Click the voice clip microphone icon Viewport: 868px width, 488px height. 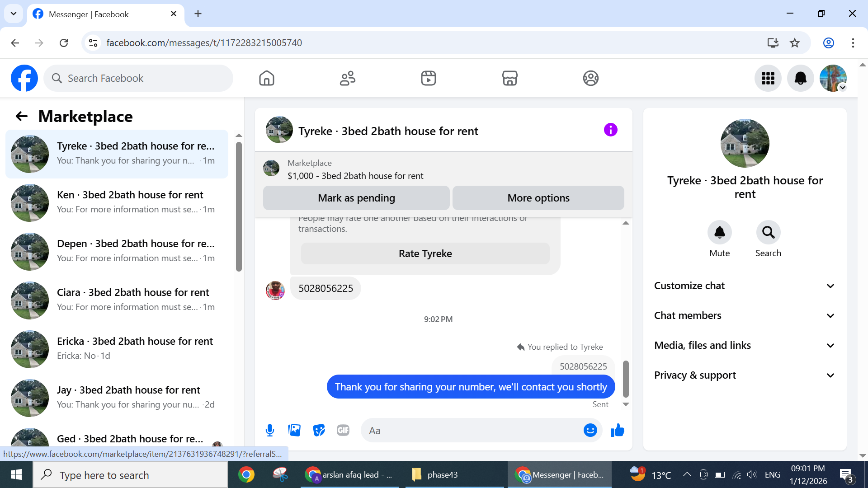pos(270,431)
